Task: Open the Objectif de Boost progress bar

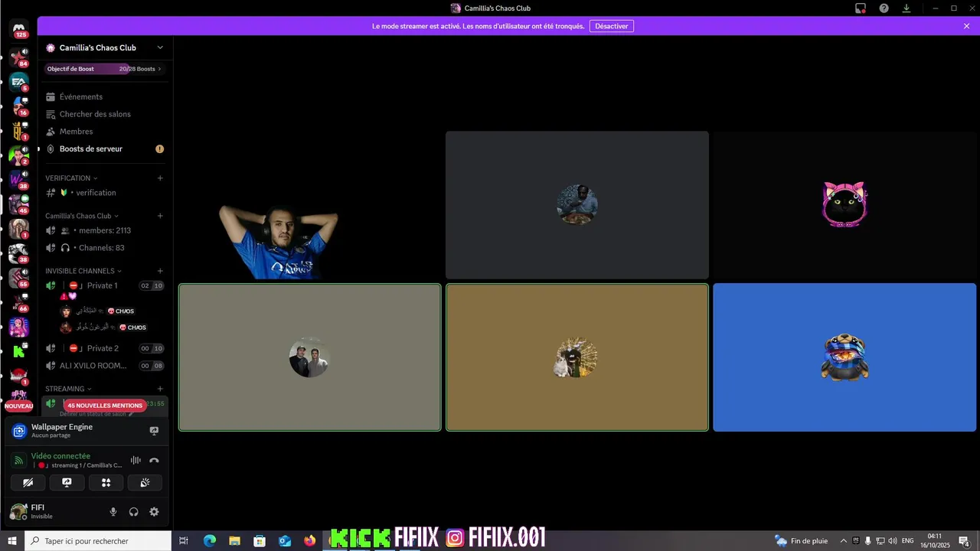Action: pyautogui.click(x=105, y=69)
